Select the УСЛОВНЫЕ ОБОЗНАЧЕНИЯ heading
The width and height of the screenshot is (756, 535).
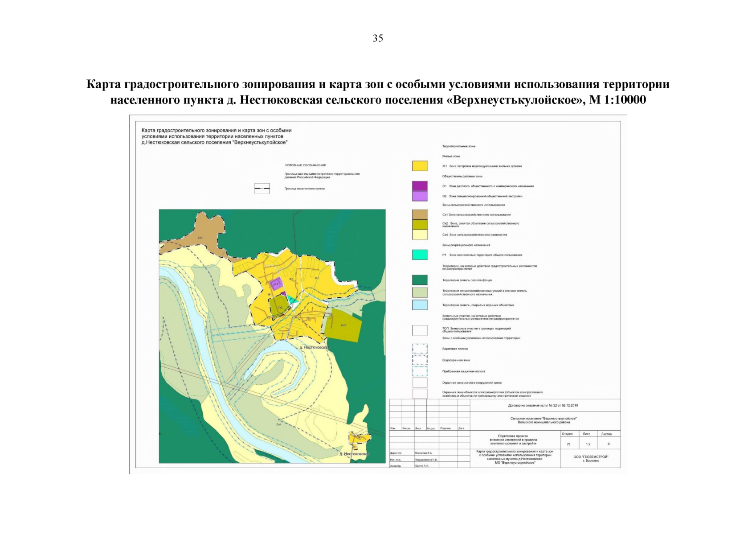[305, 165]
